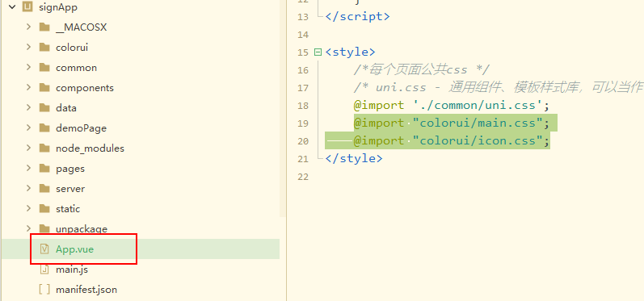The height and width of the screenshot is (301, 644).
Task: Click line number 15 in gutter
Action: click(x=303, y=52)
